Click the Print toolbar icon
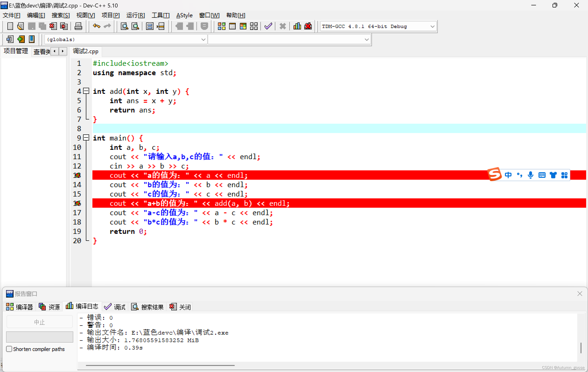 coord(78,26)
